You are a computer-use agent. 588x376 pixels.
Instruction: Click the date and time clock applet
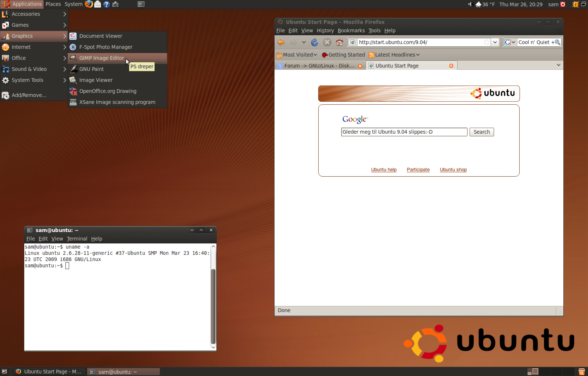(x=521, y=4)
